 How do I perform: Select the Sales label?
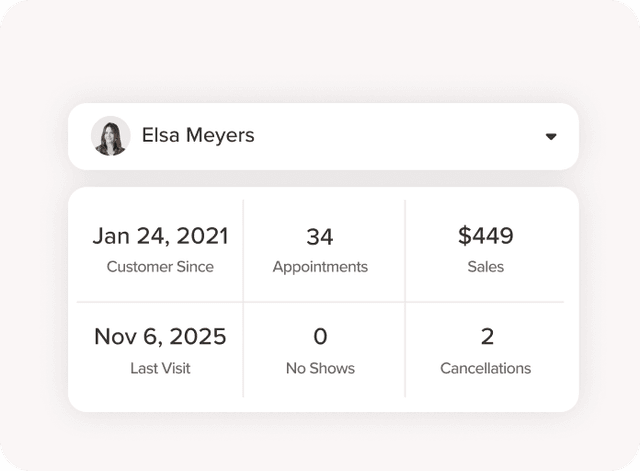pyautogui.click(x=486, y=267)
